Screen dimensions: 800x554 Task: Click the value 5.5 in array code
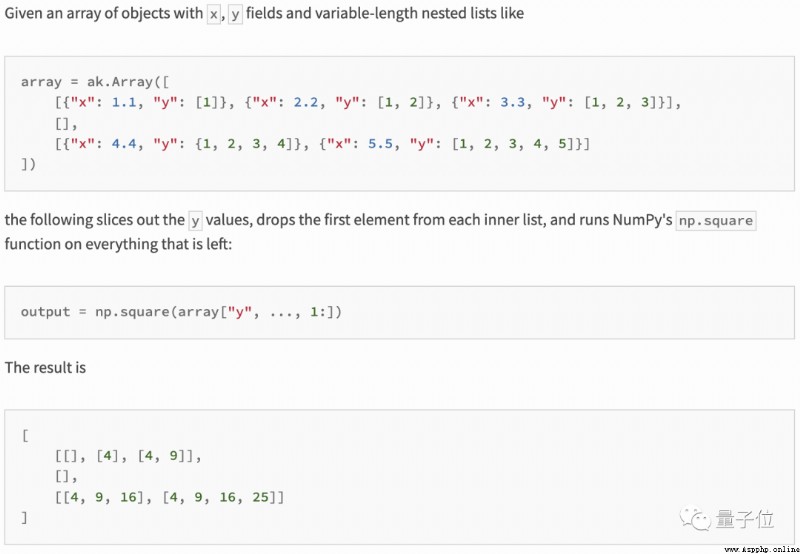pos(380,144)
